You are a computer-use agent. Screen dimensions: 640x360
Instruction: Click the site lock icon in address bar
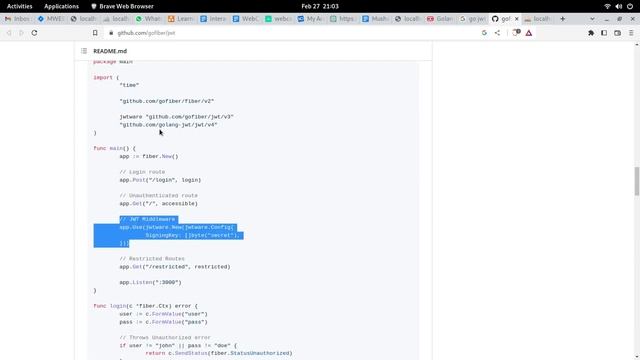[x=111, y=33]
